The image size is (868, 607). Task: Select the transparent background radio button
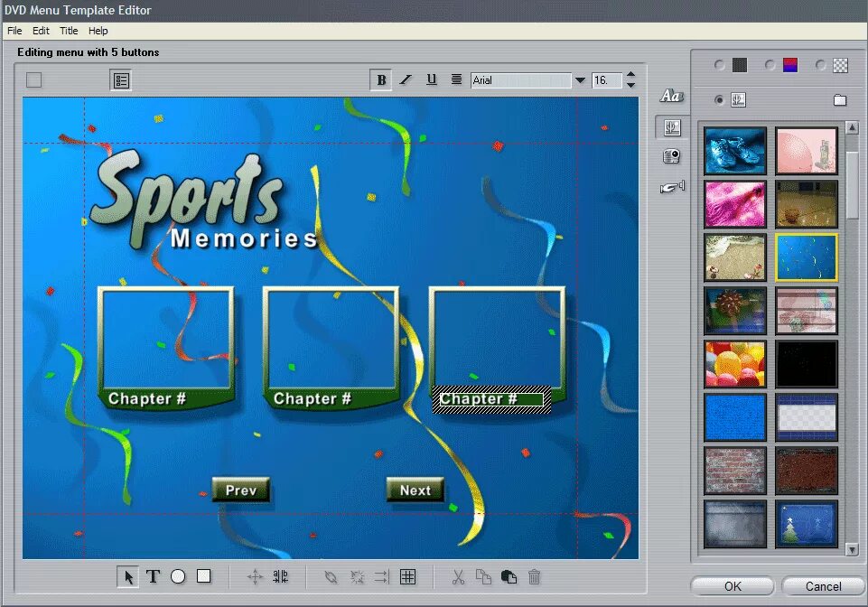point(821,65)
